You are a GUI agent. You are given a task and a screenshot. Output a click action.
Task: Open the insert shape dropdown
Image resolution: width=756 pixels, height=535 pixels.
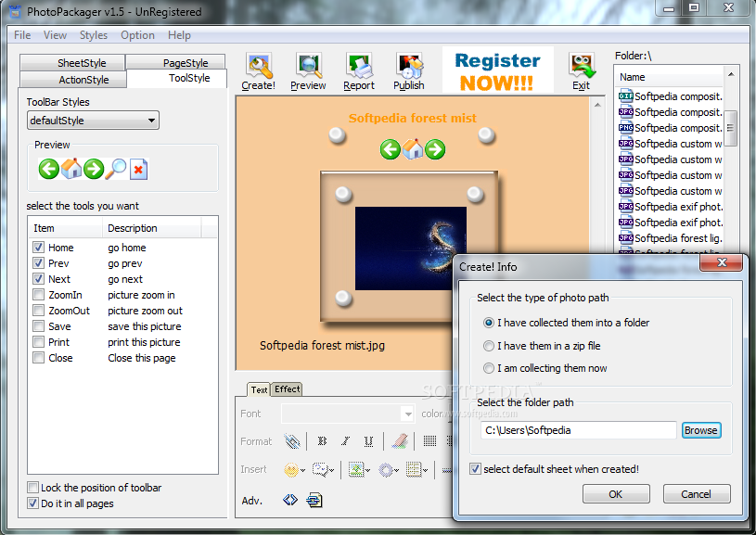[388, 469]
